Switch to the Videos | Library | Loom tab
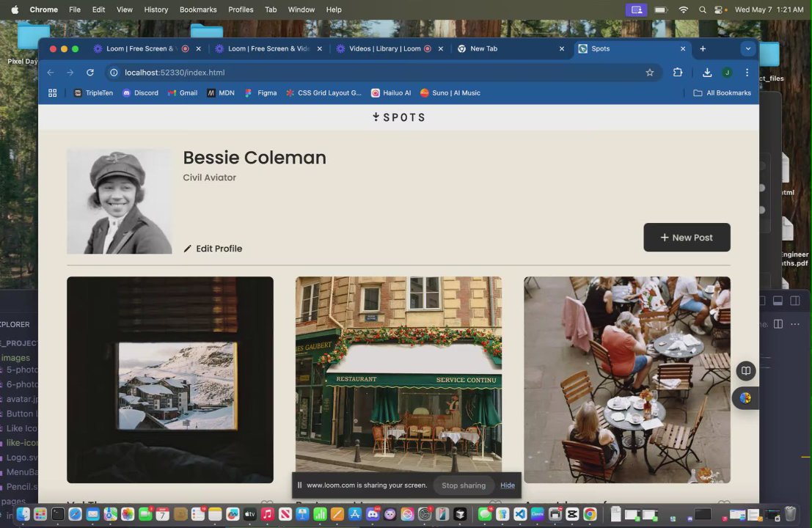The image size is (812, 528). [384, 49]
